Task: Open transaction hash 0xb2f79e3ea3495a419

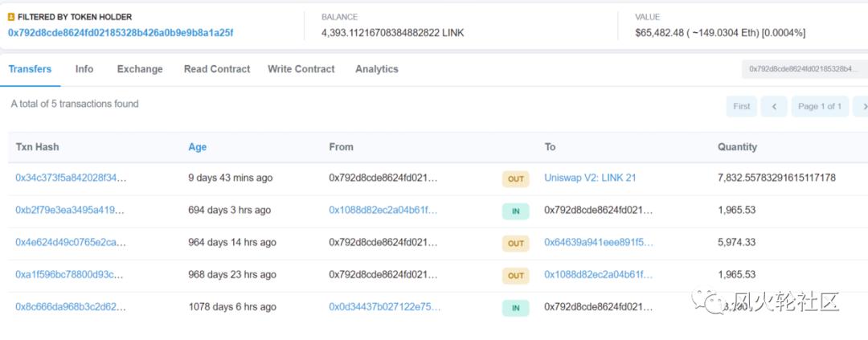Action: point(71,210)
